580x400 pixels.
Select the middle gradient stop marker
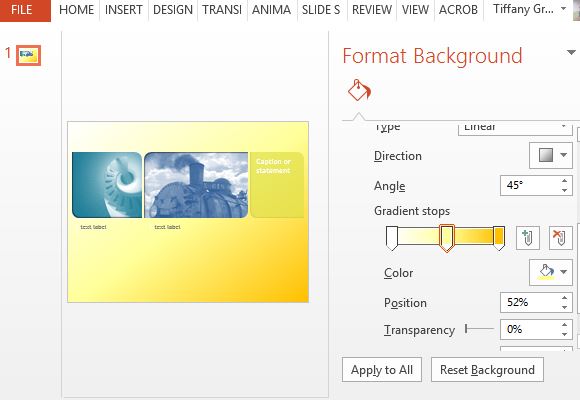(446, 238)
